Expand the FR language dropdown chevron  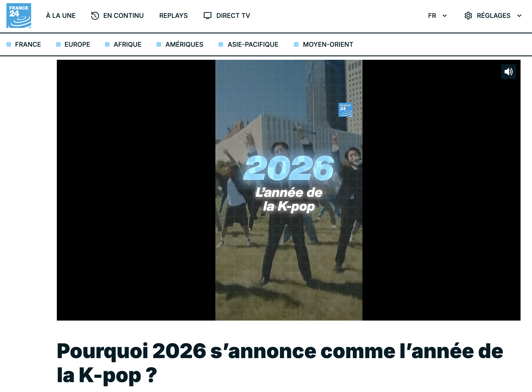[445, 16]
